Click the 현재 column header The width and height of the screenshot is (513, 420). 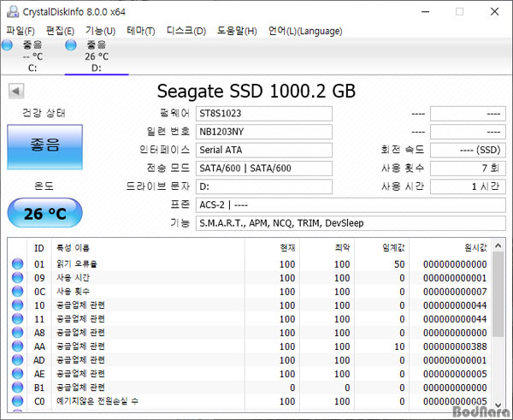tap(272, 248)
